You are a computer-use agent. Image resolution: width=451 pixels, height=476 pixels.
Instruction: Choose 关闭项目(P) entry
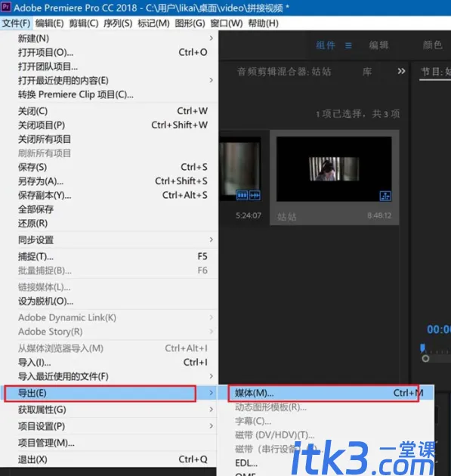pos(110,125)
